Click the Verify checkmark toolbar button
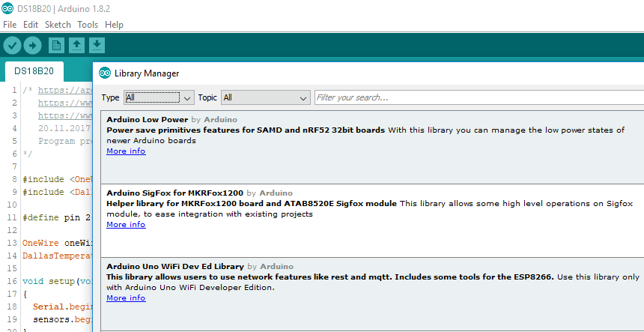This screenshot has height=332, width=644. pyautogui.click(x=12, y=45)
